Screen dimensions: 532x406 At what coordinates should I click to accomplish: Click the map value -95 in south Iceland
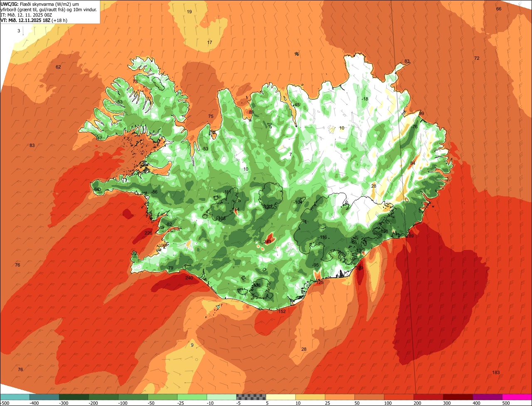point(315,265)
